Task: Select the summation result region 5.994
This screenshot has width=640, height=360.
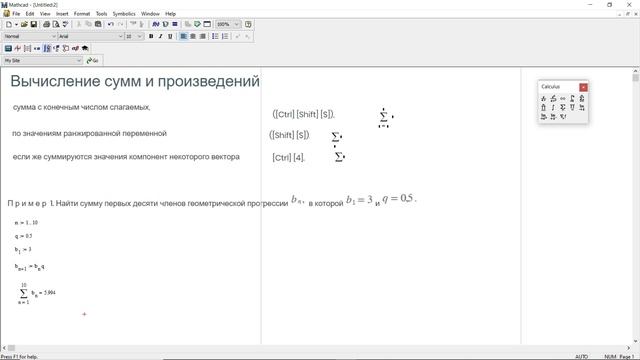Action: coord(37,293)
